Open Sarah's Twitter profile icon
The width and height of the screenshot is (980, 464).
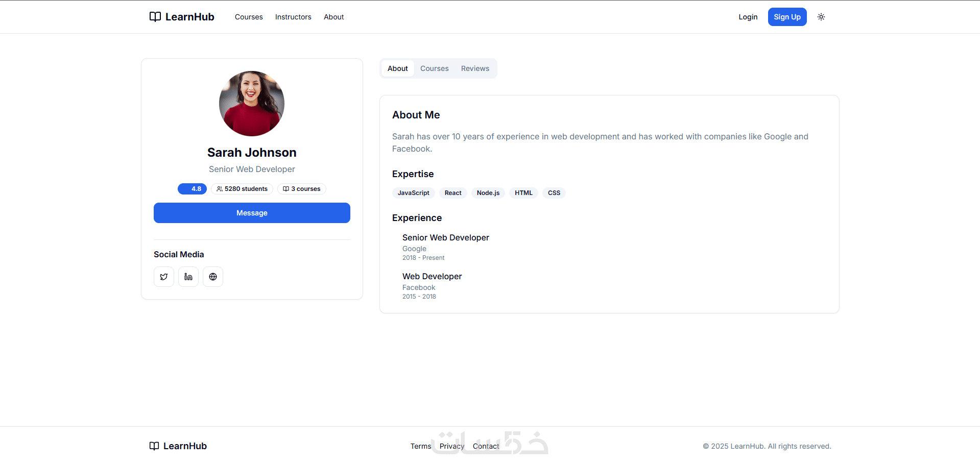tap(164, 277)
